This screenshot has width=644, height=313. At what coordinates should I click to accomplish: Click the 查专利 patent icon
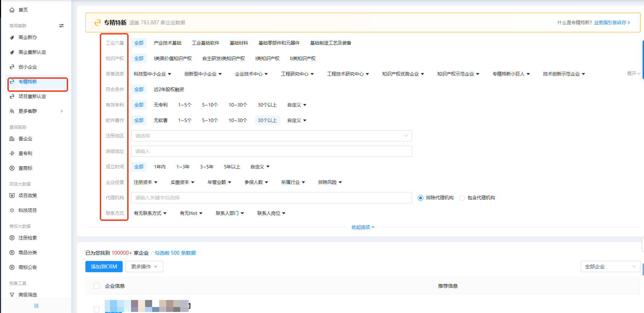(12, 154)
